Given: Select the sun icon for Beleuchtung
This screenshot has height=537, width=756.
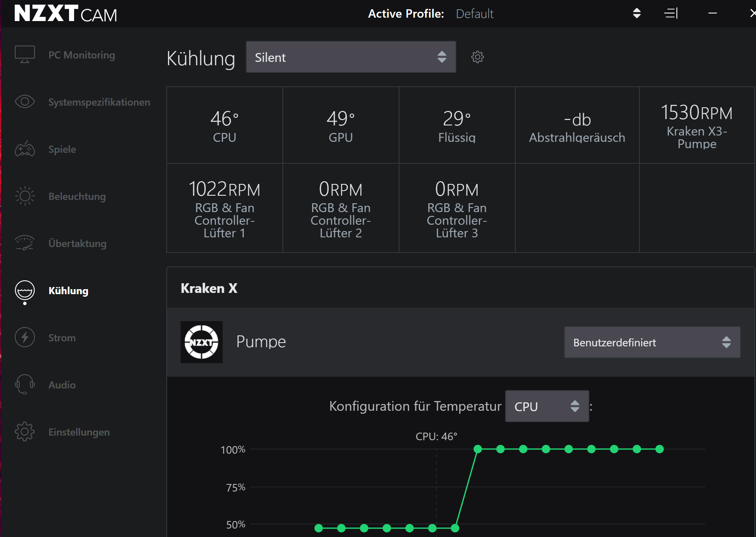Looking at the screenshot, I should pyautogui.click(x=25, y=196).
